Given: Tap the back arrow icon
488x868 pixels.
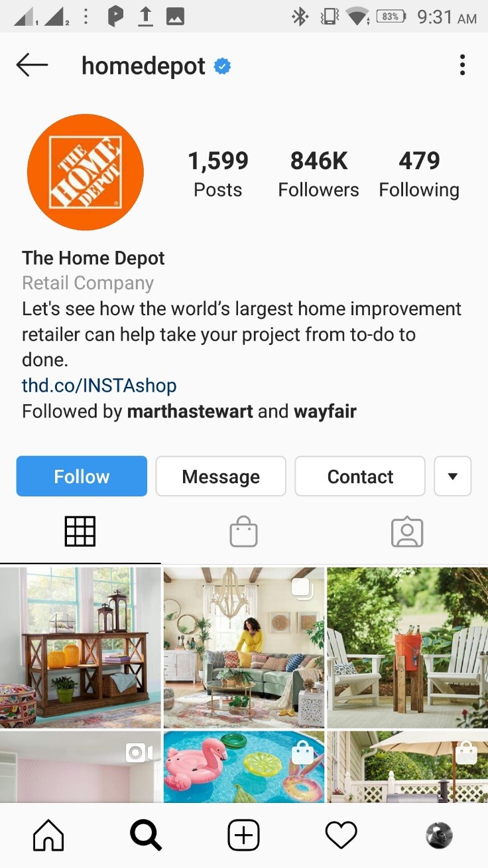Looking at the screenshot, I should 32,65.
